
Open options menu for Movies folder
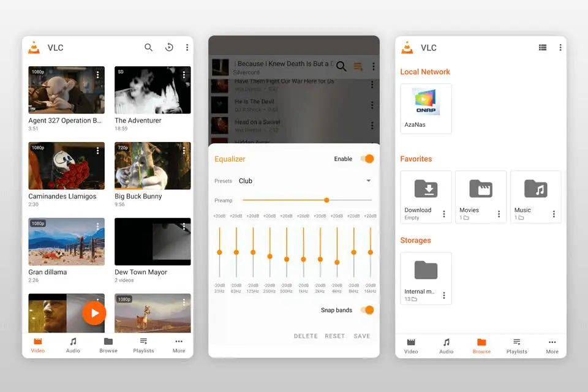pos(499,214)
